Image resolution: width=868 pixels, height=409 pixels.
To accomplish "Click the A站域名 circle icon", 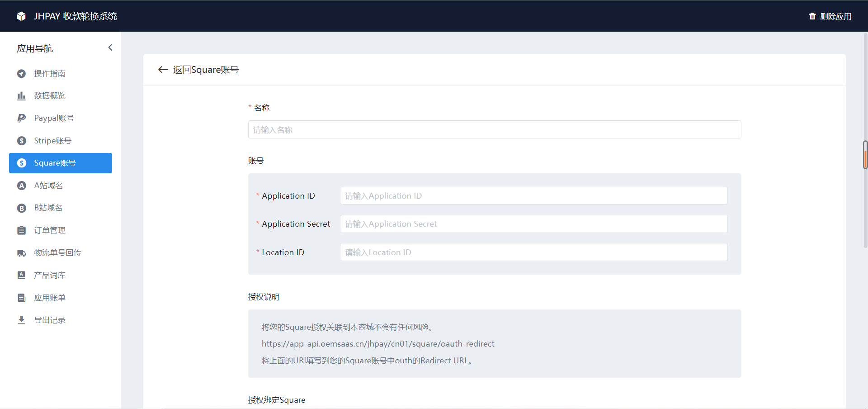I will pos(21,185).
